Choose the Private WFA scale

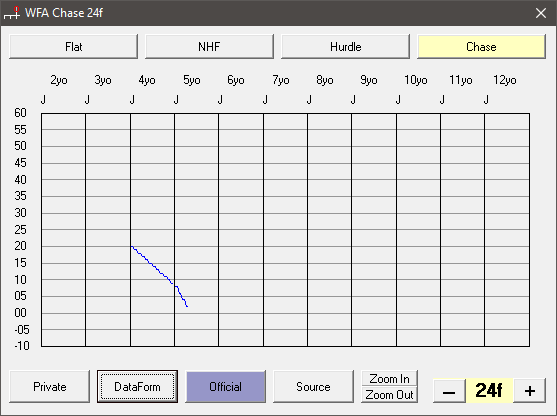tap(49, 387)
